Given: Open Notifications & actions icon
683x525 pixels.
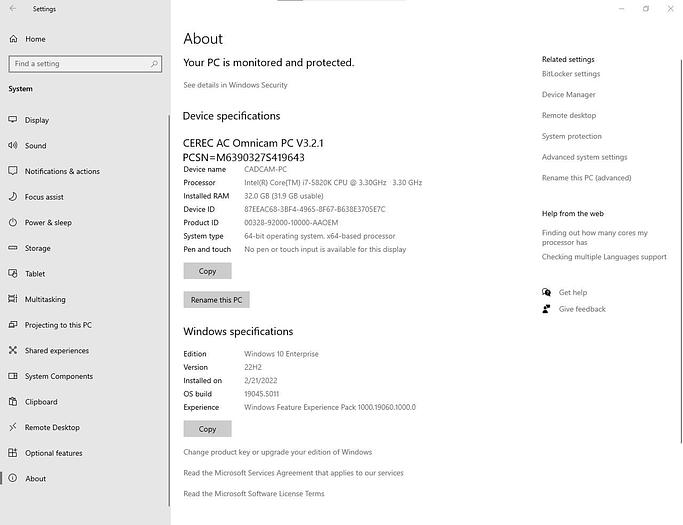Looking at the screenshot, I should pos(14,171).
